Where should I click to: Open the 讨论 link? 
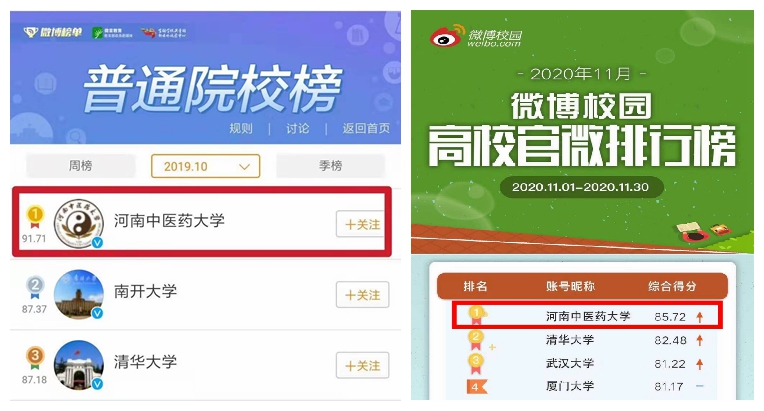coord(298,129)
